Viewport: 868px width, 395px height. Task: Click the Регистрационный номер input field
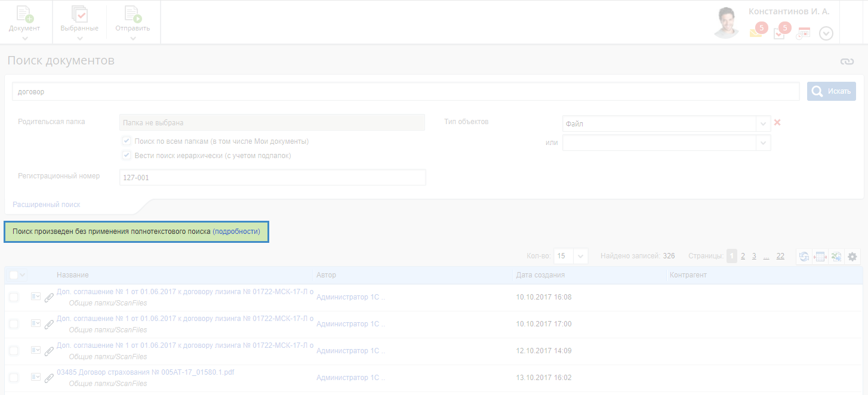click(x=272, y=177)
